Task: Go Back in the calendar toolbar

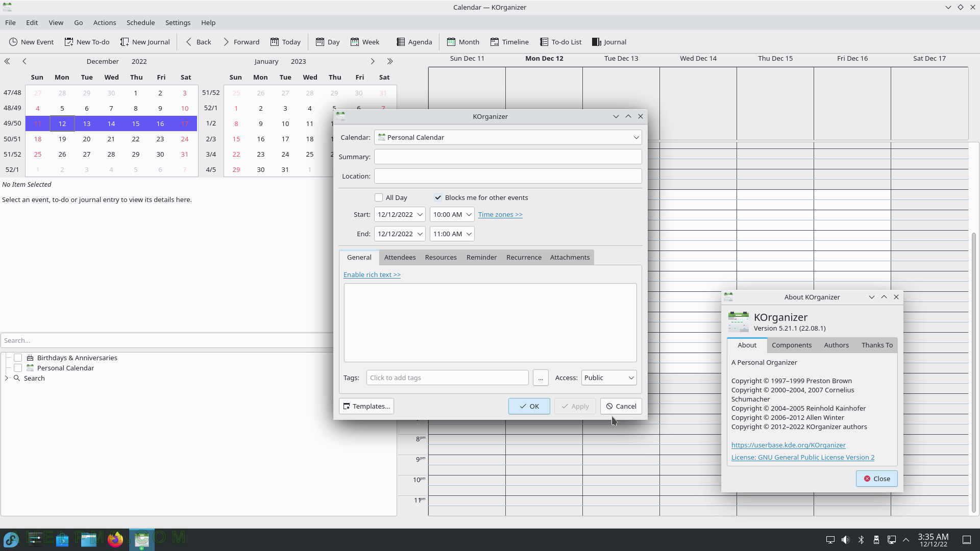Action: click(198, 42)
